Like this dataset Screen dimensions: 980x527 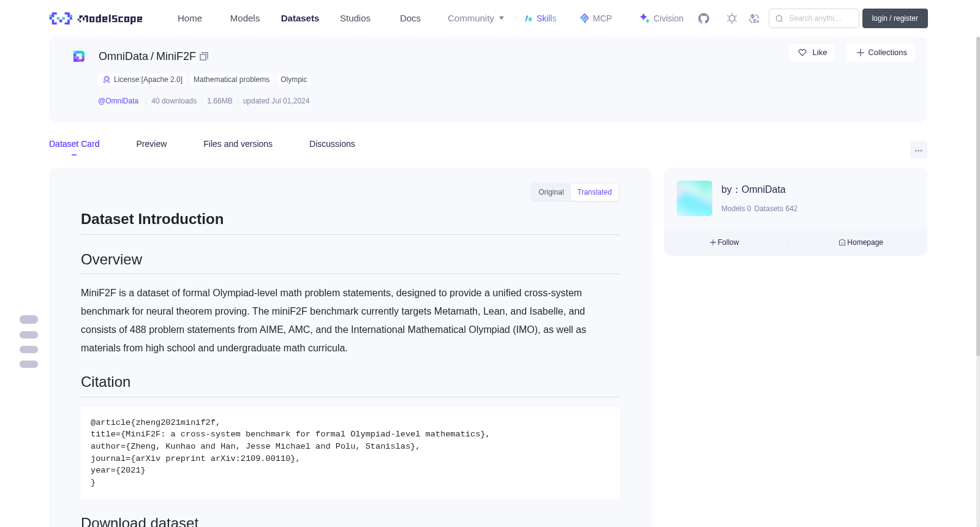[x=812, y=53]
